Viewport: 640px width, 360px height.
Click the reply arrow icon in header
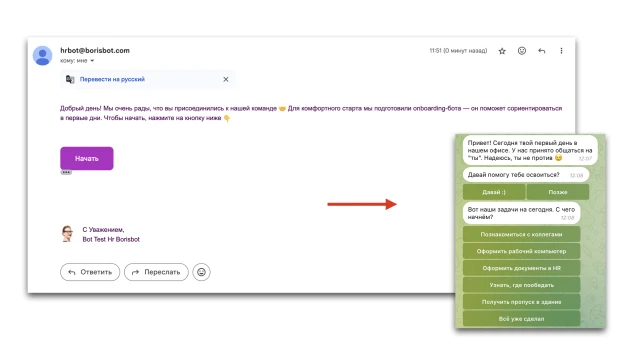click(542, 51)
